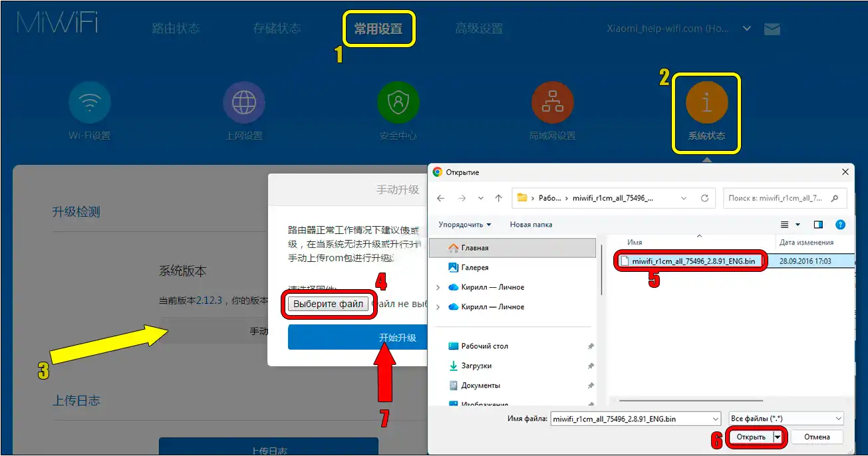Open the Упорядочить dropdown menu
The height and width of the screenshot is (456, 868).
(x=465, y=225)
